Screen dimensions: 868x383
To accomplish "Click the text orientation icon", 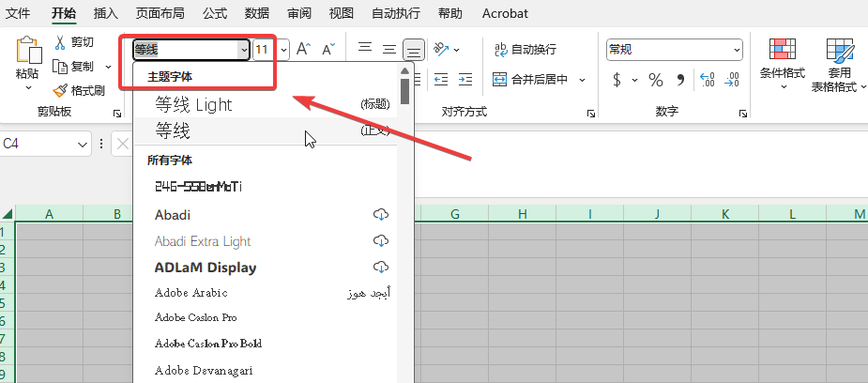I will click(441, 49).
